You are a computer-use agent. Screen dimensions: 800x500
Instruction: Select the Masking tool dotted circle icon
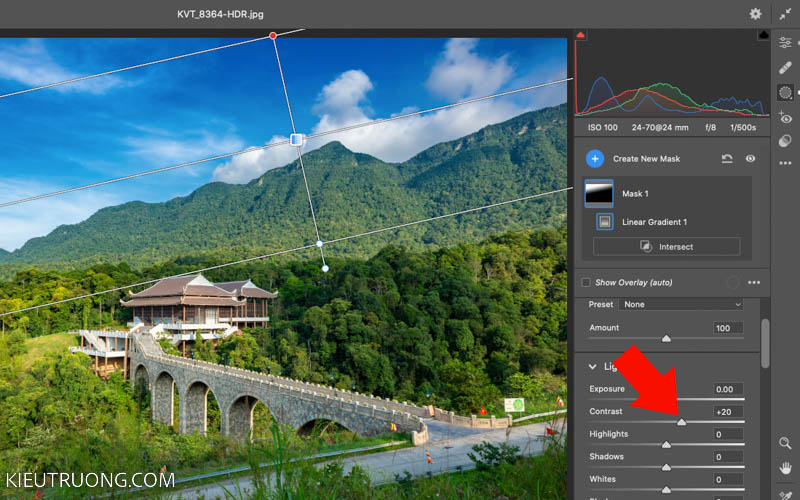[x=785, y=92]
